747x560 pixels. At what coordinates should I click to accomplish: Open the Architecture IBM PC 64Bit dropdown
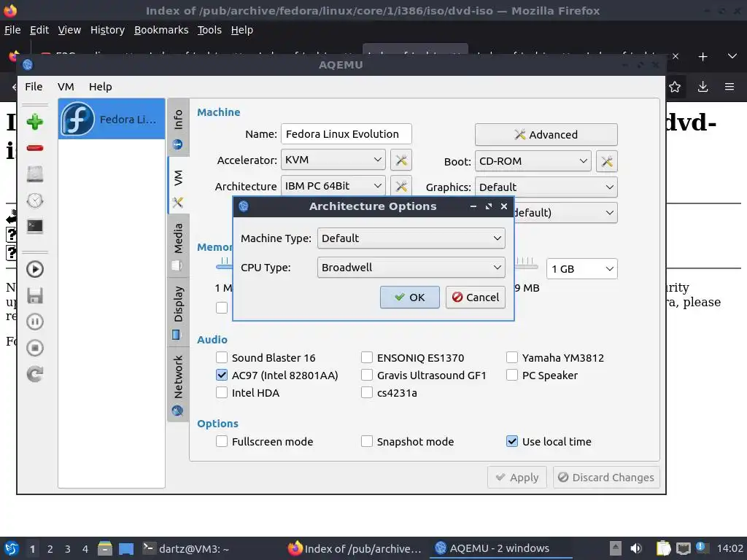pyautogui.click(x=333, y=186)
